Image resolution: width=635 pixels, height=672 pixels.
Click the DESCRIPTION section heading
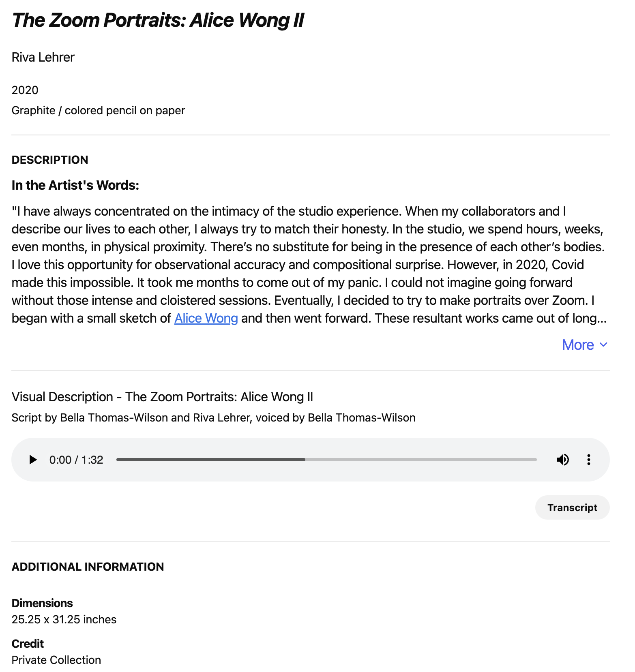click(x=50, y=160)
